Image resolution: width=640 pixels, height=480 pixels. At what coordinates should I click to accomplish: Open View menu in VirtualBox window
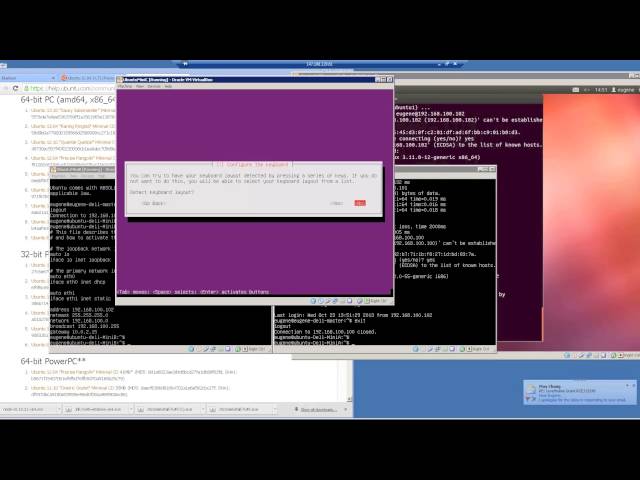tap(140, 86)
